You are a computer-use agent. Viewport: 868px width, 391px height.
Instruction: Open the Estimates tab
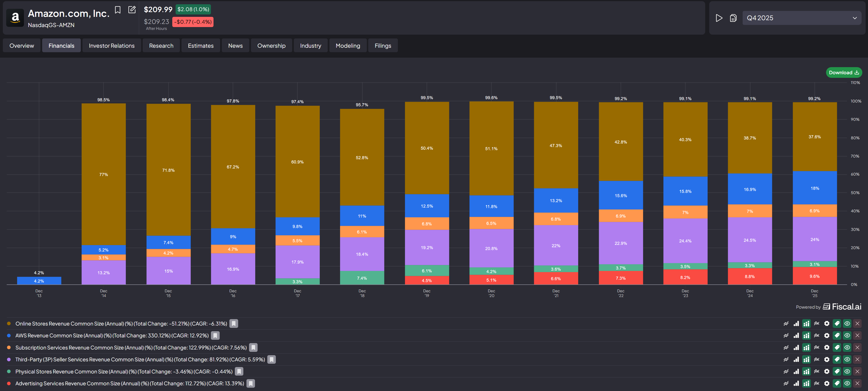pos(200,46)
